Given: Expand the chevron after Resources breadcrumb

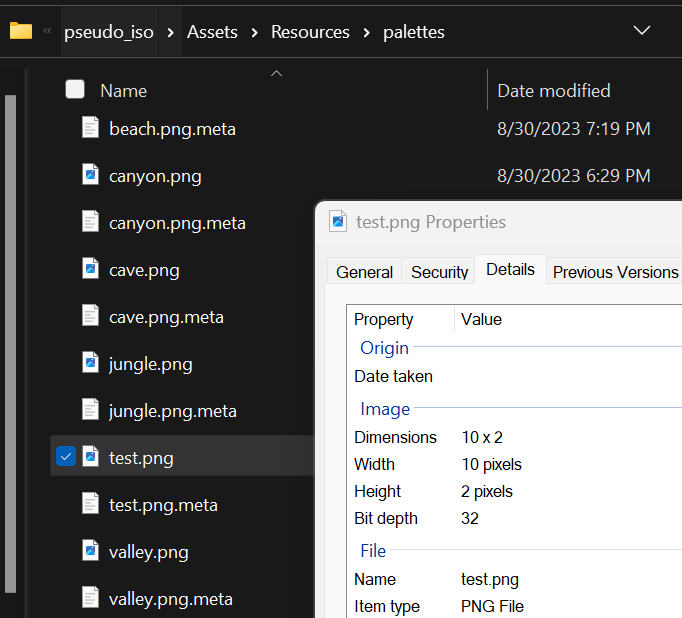Looking at the screenshot, I should (367, 32).
